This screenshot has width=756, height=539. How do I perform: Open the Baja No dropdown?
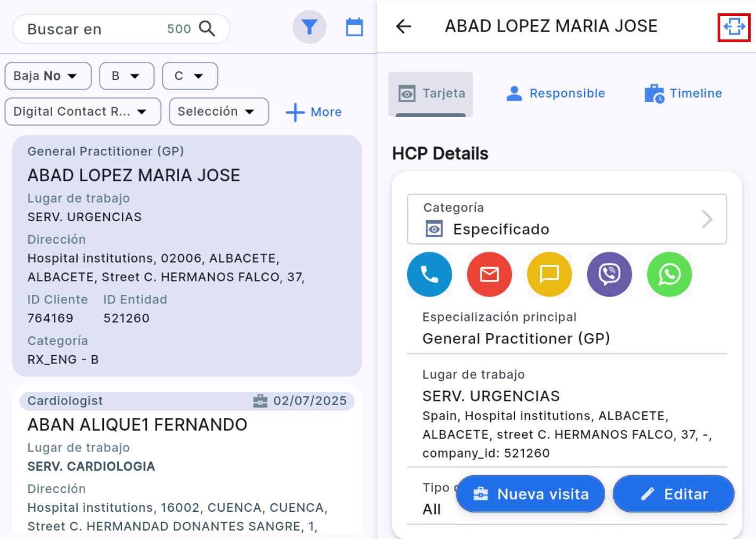point(48,76)
